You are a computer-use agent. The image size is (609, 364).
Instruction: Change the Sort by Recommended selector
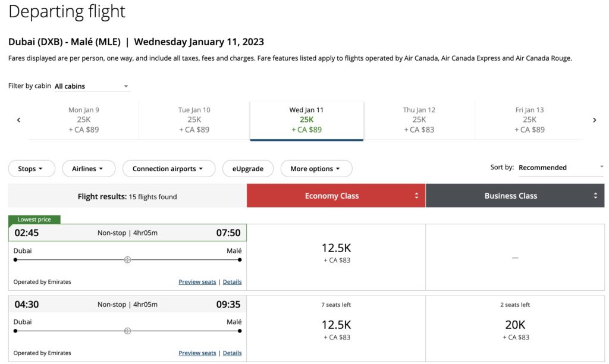[x=560, y=168]
